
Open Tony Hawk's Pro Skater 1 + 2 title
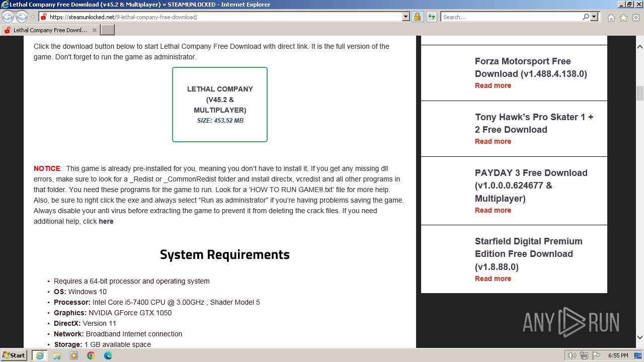pos(534,123)
